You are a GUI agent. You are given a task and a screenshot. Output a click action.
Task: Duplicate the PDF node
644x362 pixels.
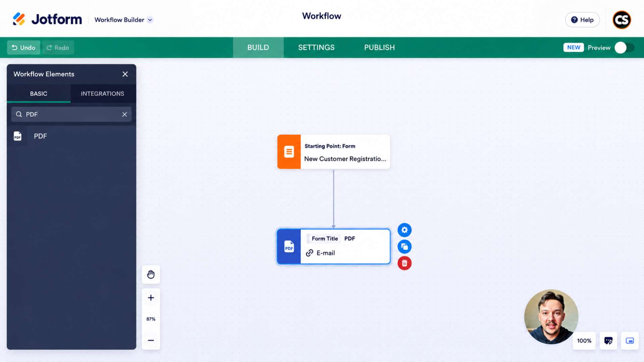point(405,247)
